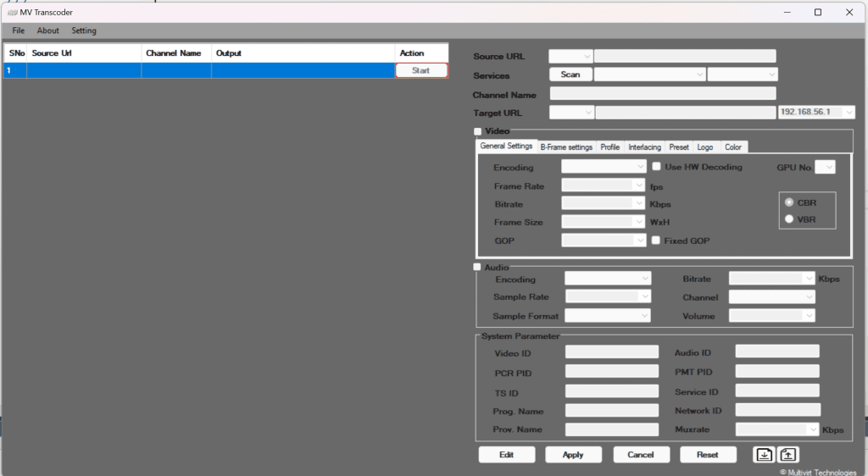Screen dimensions: 868x476
Task: Check Use HW Decoding option
Action: (656, 167)
